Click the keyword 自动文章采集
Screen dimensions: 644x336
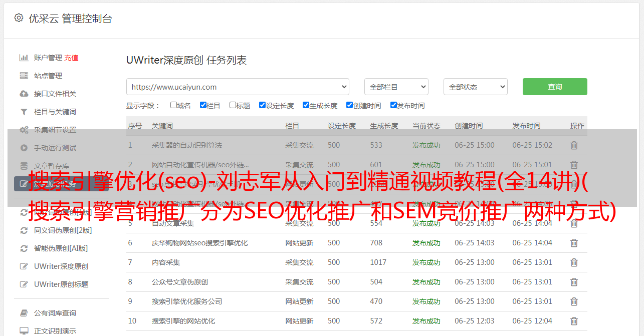point(173,223)
